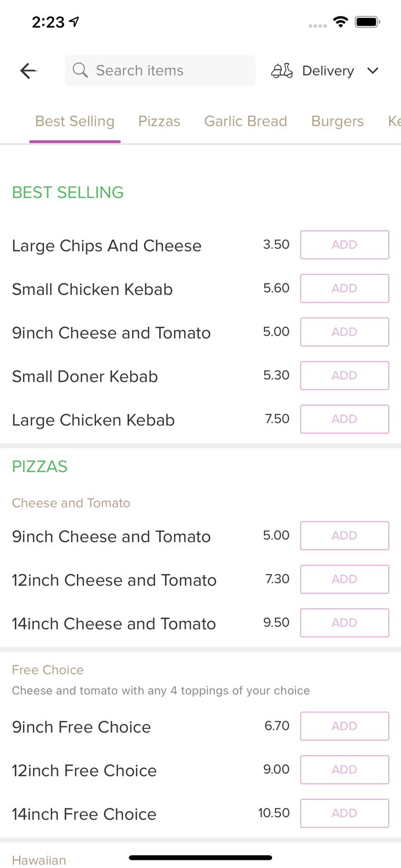The image size is (401, 868).
Task: Tap the back arrow at top left
Action: pos(27,71)
